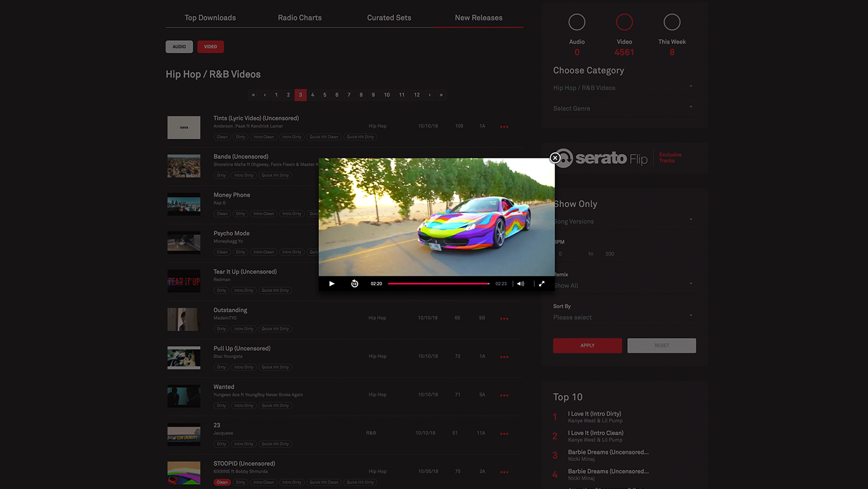This screenshot has height=489, width=868.
Task: Go to first page with double-left arrow
Action: click(x=253, y=95)
